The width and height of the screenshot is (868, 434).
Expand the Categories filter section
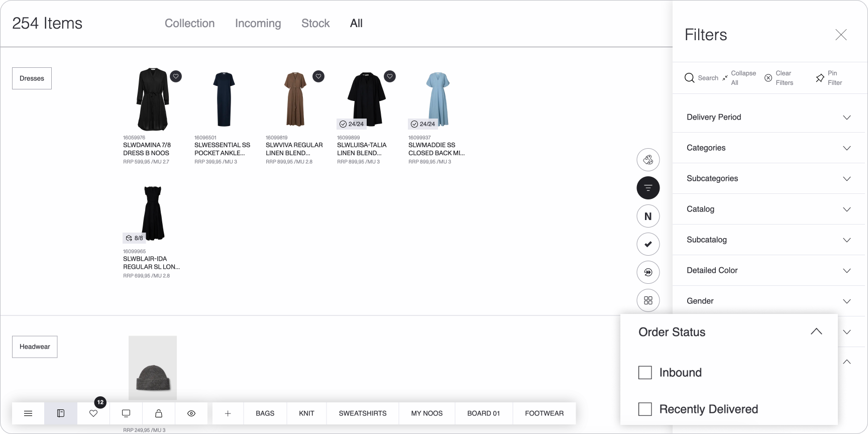coord(769,148)
